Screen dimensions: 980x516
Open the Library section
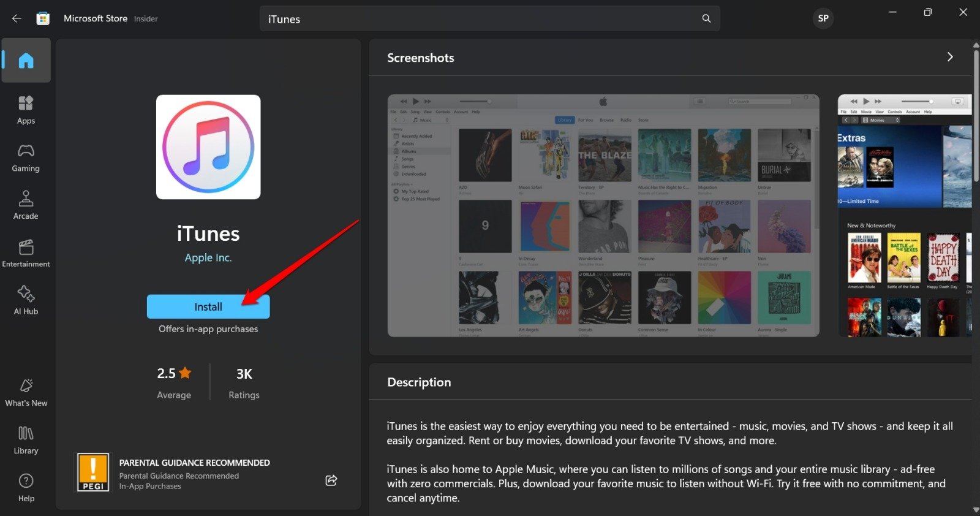click(26, 440)
